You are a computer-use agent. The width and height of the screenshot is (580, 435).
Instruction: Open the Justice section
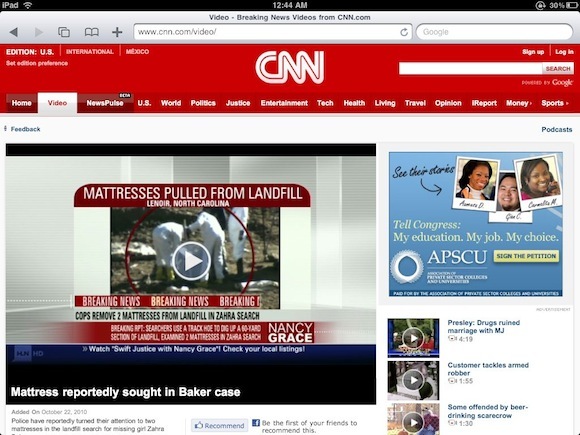coord(238,103)
